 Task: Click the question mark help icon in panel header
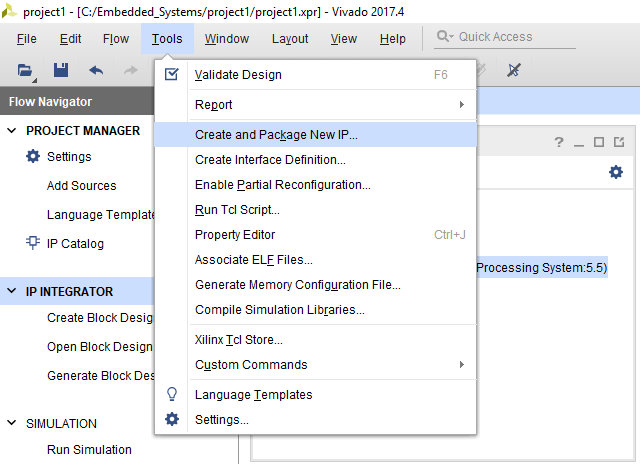coord(559,143)
